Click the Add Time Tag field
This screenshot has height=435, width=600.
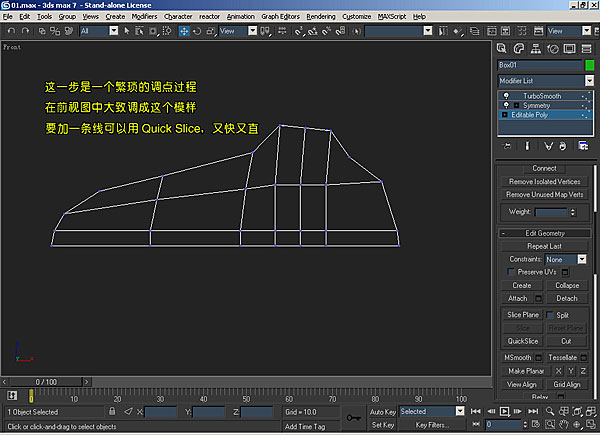tap(311, 426)
